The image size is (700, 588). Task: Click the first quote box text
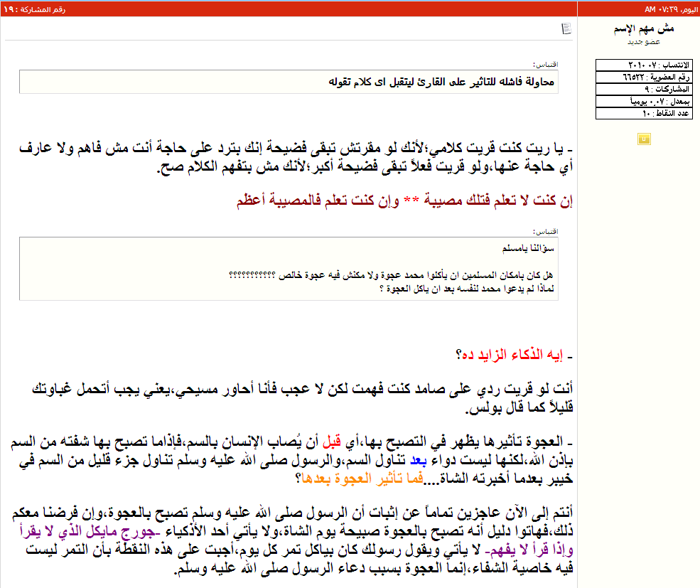pos(441,82)
